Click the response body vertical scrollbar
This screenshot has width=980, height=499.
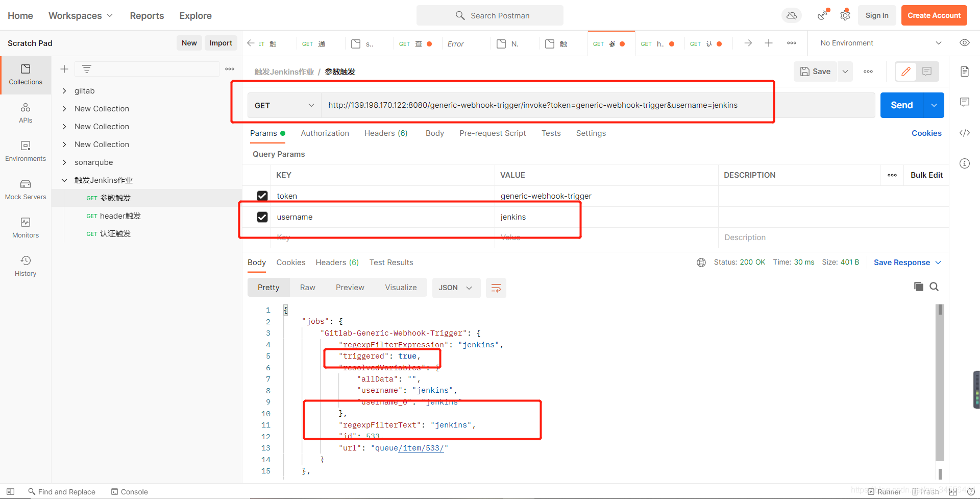[940, 383]
